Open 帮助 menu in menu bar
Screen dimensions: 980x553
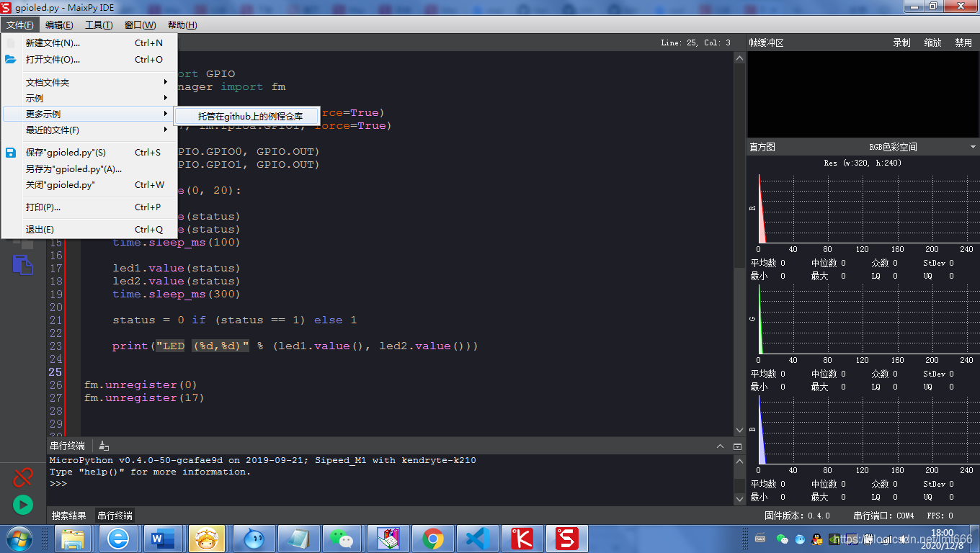click(x=182, y=25)
